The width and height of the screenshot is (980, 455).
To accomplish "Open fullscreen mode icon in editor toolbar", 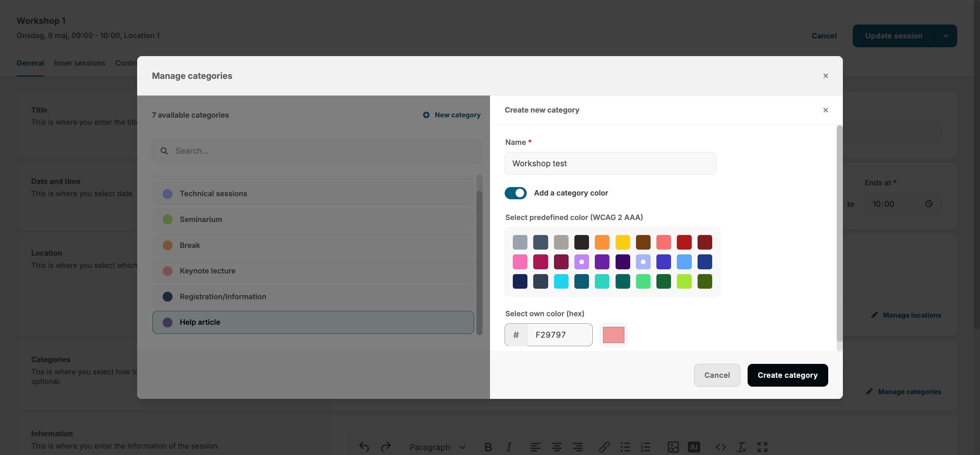I will coord(762,447).
